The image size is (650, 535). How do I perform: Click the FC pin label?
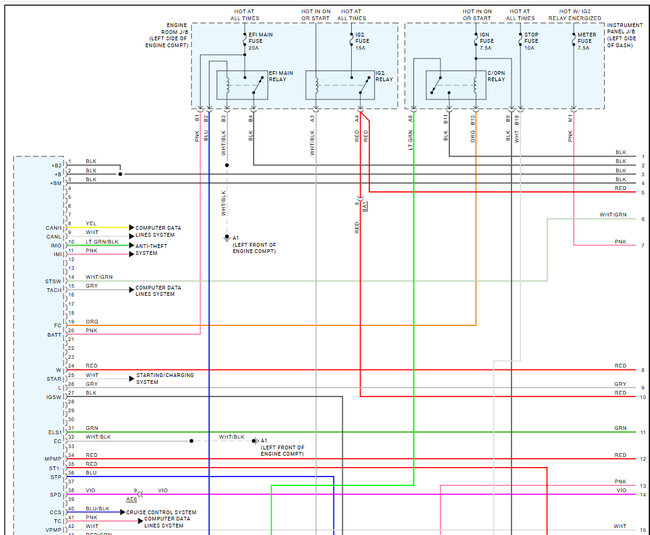(x=58, y=325)
